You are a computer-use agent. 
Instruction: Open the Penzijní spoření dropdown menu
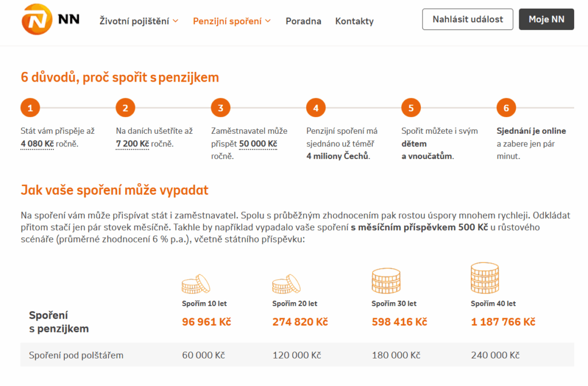click(232, 21)
